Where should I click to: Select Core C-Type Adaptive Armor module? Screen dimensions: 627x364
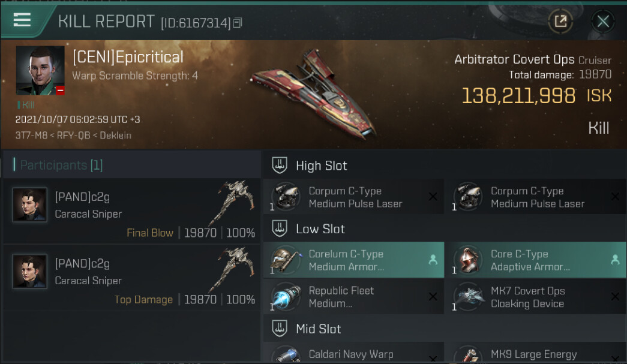pyautogui.click(x=535, y=260)
